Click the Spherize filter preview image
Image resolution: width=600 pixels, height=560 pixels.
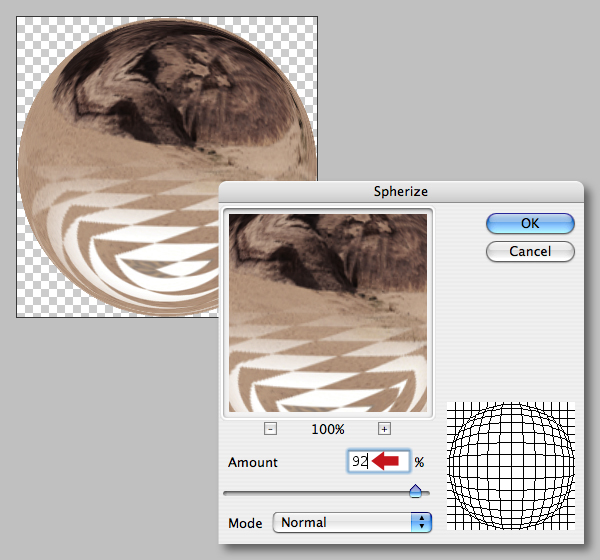pyautogui.click(x=328, y=313)
